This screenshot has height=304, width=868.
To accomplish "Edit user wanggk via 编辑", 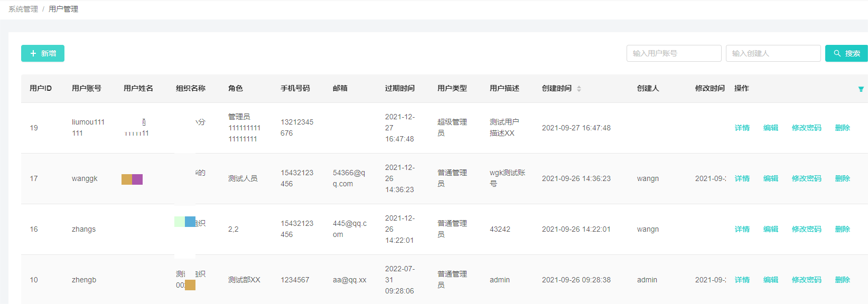I will coord(770,178).
